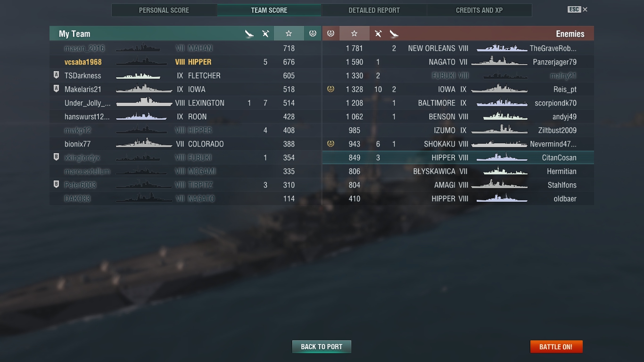The width and height of the screenshot is (644, 362).
Task: Click Reis_pt's achievement medal icon
Action: click(x=330, y=89)
